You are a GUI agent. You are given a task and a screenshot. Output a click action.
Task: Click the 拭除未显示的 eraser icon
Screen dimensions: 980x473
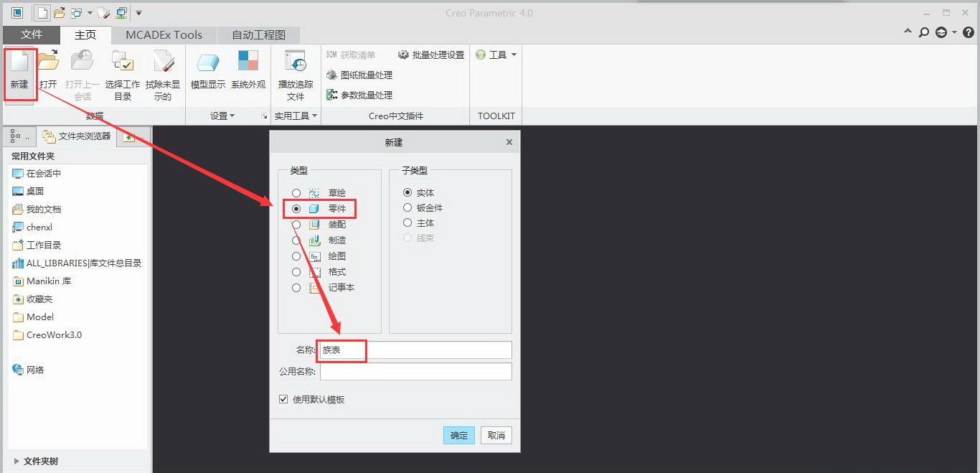click(x=163, y=62)
